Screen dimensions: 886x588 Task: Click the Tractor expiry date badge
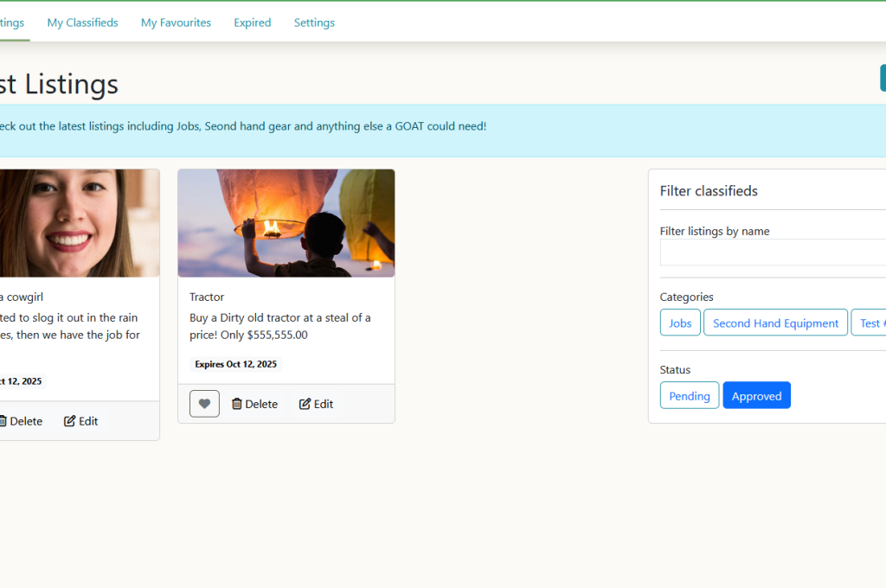coord(235,364)
